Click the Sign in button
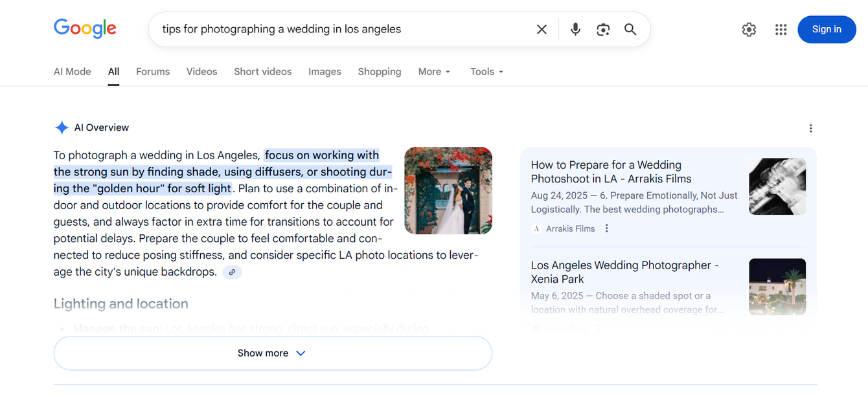The image size is (868, 398). coord(827,29)
